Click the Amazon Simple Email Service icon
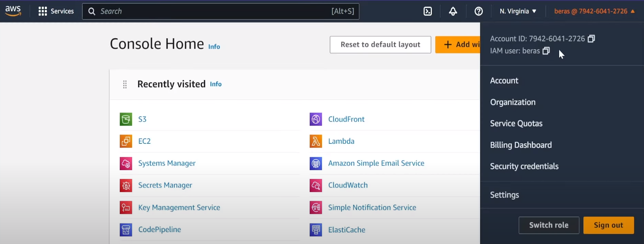 pyautogui.click(x=316, y=163)
